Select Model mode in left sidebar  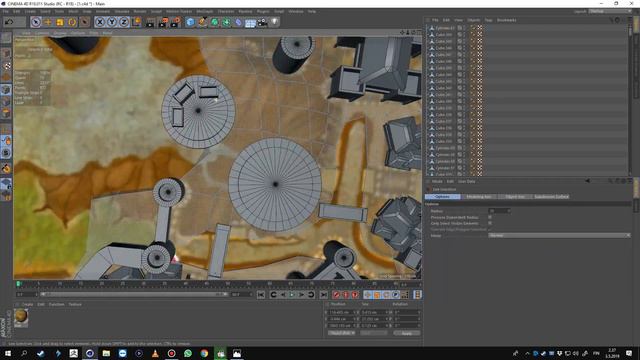click(x=6, y=54)
